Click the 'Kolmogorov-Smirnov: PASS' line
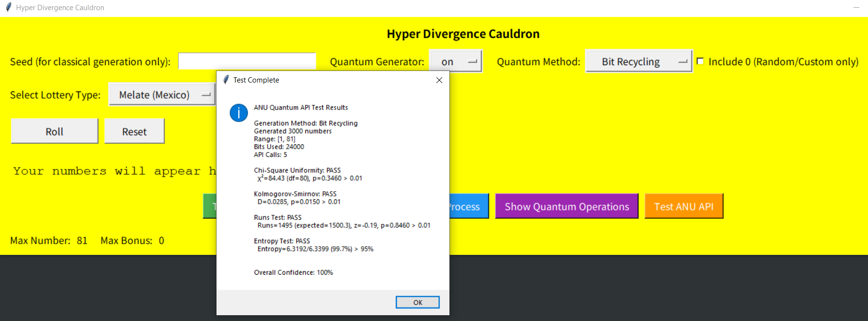 tap(295, 194)
